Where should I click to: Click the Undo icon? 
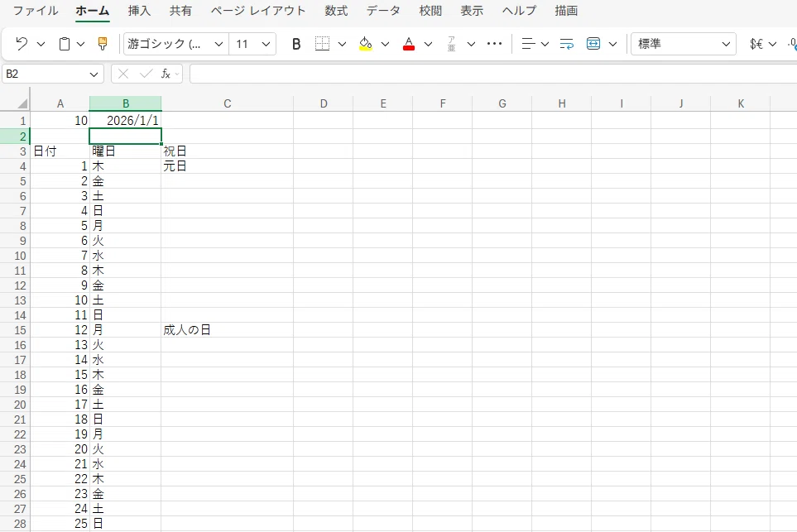pyautogui.click(x=22, y=44)
